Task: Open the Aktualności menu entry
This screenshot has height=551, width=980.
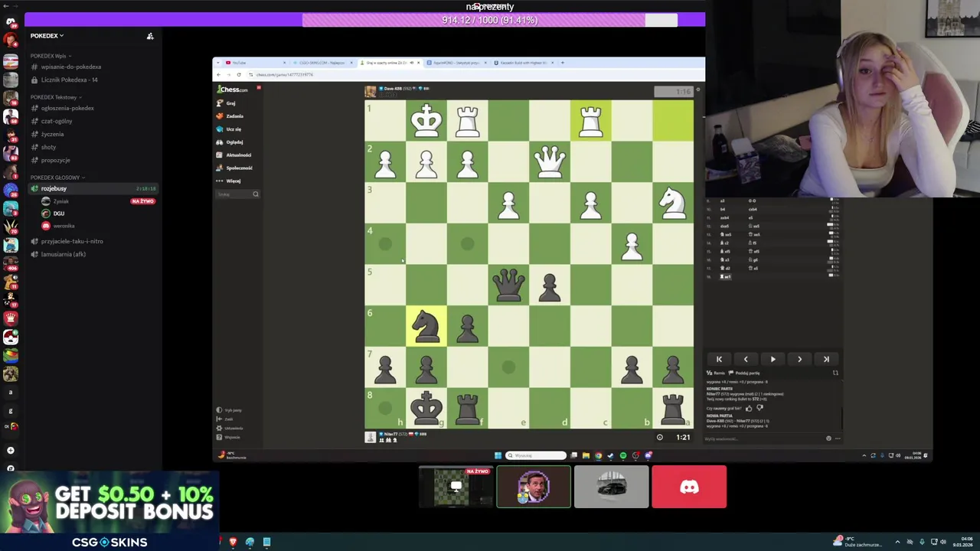Action: pos(234,155)
